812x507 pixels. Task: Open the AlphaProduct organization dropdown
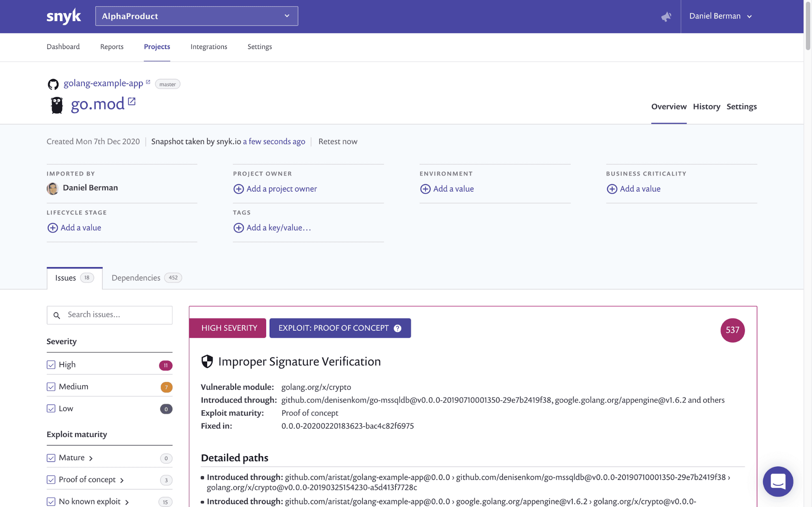(197, 16)
